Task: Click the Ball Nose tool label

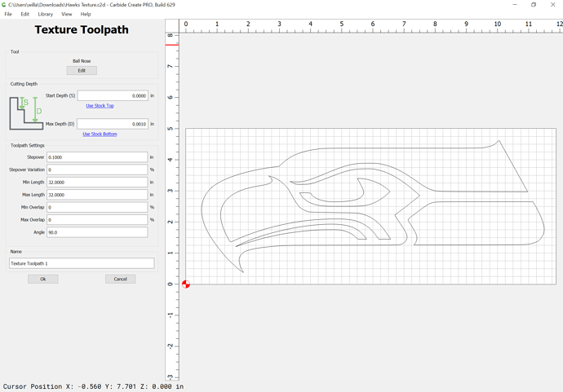Action: pos(82,61)
